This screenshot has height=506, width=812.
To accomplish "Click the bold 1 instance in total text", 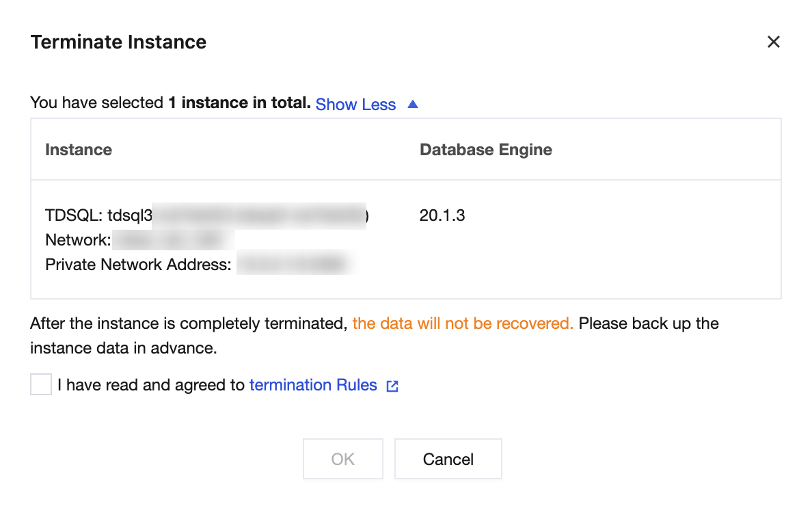I will pos(239,103).
